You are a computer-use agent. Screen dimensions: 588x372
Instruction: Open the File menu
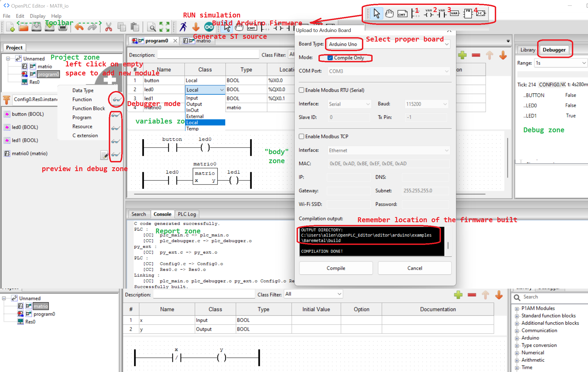pos(7,16)
